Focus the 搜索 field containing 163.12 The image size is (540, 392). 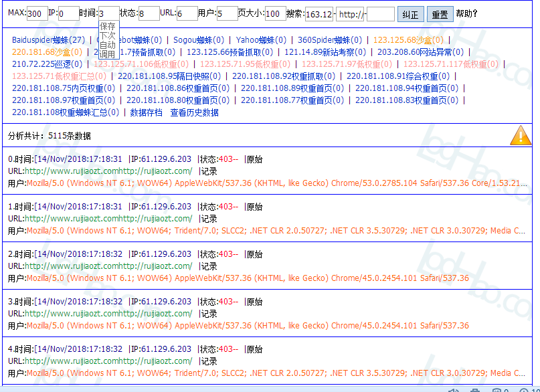pos(319,14)
